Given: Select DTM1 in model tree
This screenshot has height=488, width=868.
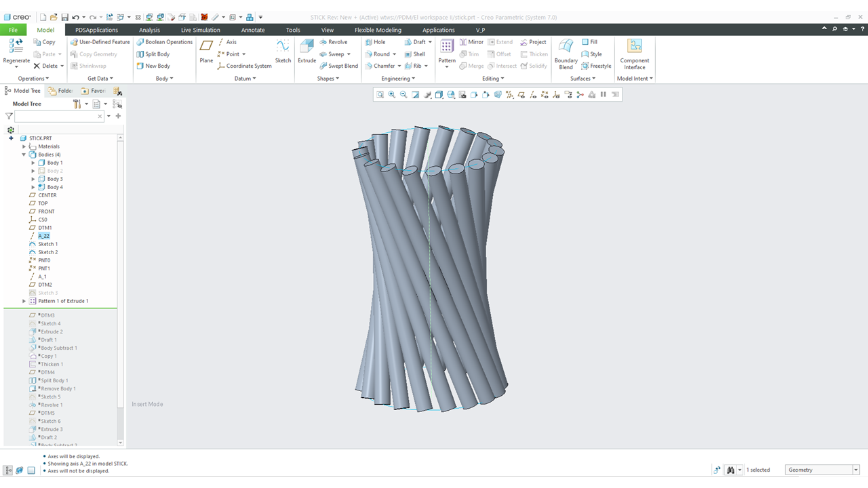Looking at the screenshot, I should [x=45, y=228].
